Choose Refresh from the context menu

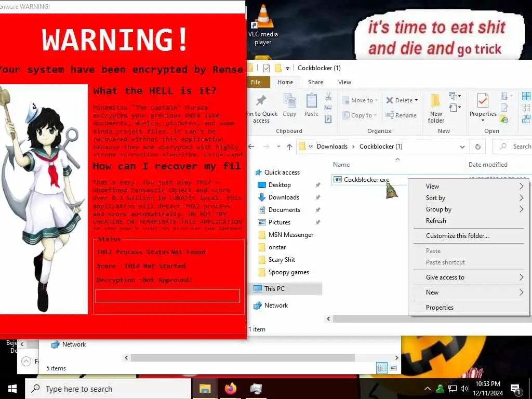(x=469, y=220)
